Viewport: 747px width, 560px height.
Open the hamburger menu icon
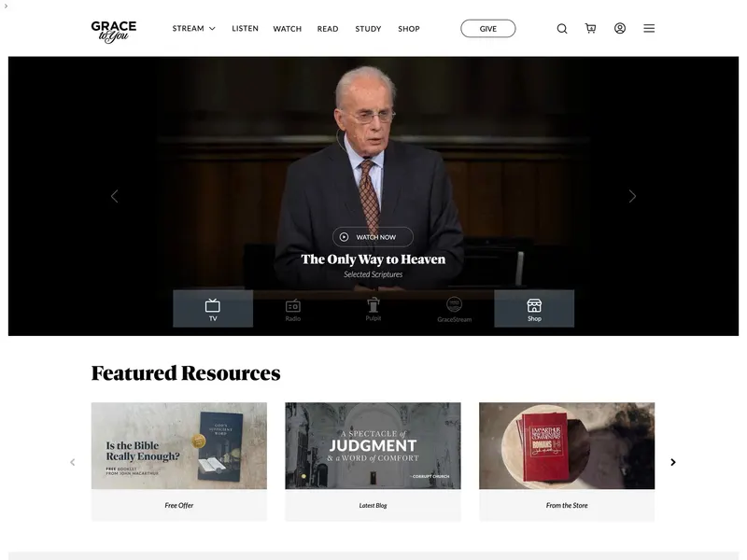(649, 29)
